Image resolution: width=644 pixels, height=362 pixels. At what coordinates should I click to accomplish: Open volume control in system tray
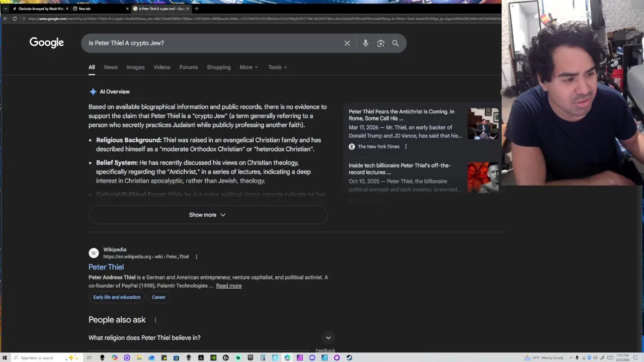click(x=595, y=357)
